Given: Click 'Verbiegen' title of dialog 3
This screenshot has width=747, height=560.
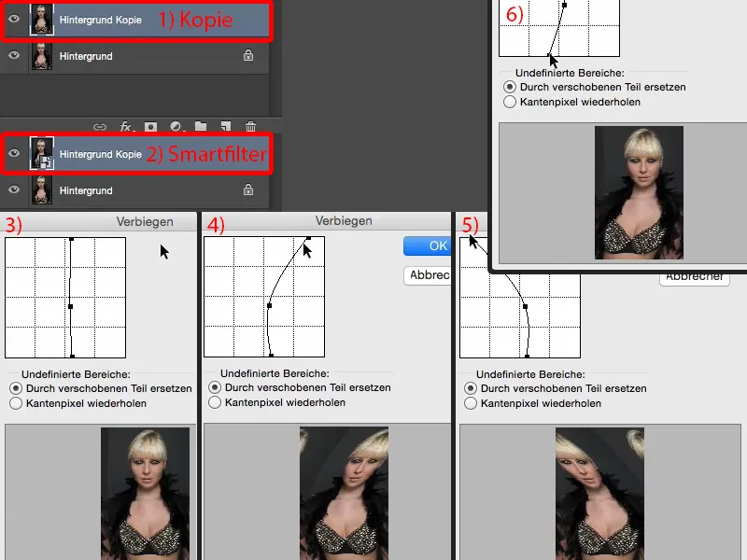Looking at the screenshot, I should [145, 222].
